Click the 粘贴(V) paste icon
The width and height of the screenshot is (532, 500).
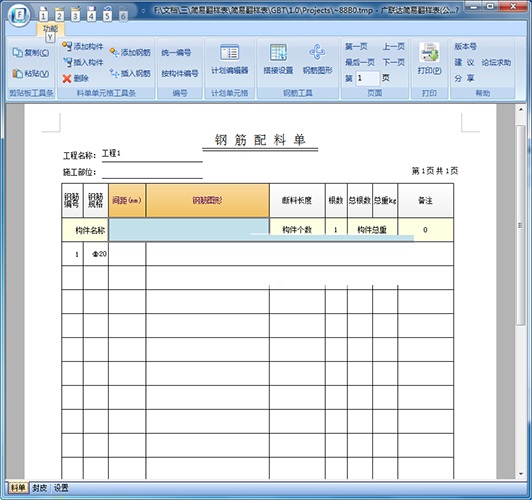[17, 73]
